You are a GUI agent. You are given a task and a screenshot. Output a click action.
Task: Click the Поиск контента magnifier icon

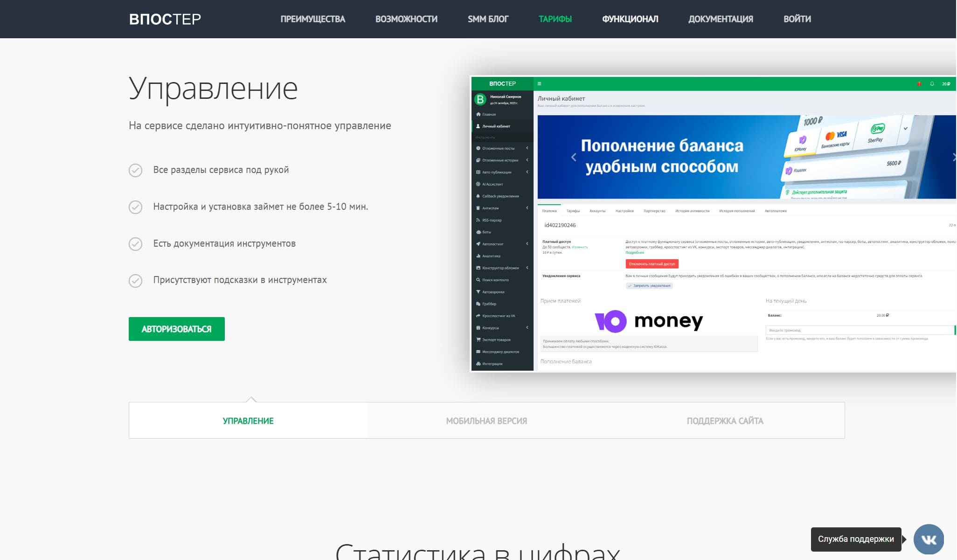click(x=478, y=280)
